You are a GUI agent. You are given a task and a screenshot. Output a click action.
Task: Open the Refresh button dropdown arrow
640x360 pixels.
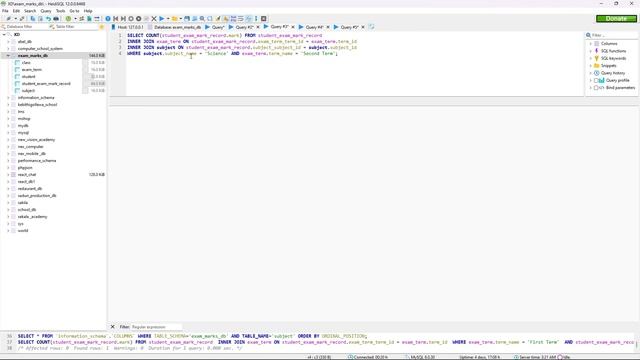[x=75, y=19]
